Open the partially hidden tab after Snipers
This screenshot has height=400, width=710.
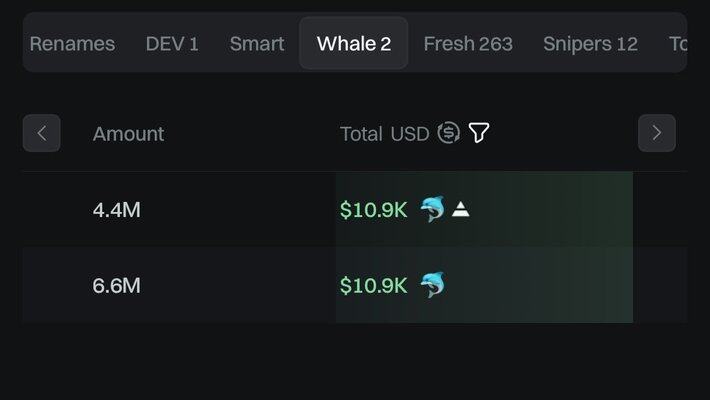[677, 44]
